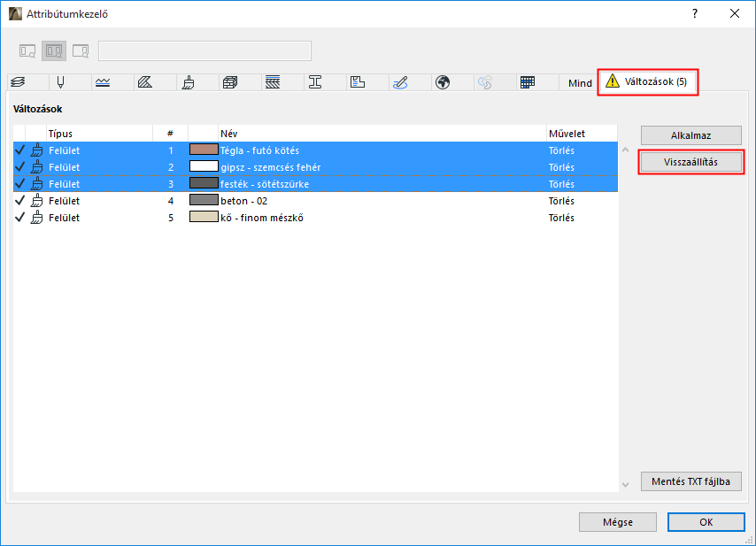The image size is (756, 546).
Task: Open the Fills attribute tab
Action: coord(145,82)
